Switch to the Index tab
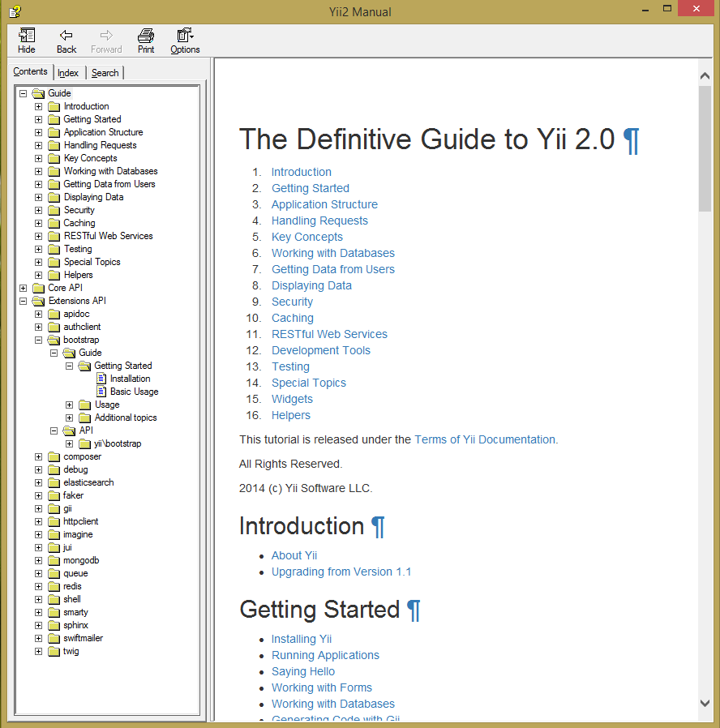The height and width of the screenshot is (728, 720). tap(68, 73)
